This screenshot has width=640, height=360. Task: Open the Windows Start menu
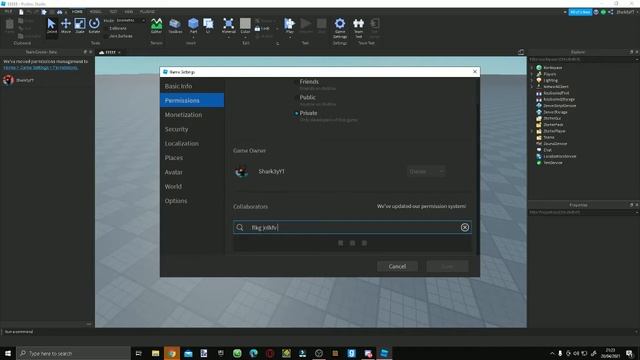click(x=8, y=353)
